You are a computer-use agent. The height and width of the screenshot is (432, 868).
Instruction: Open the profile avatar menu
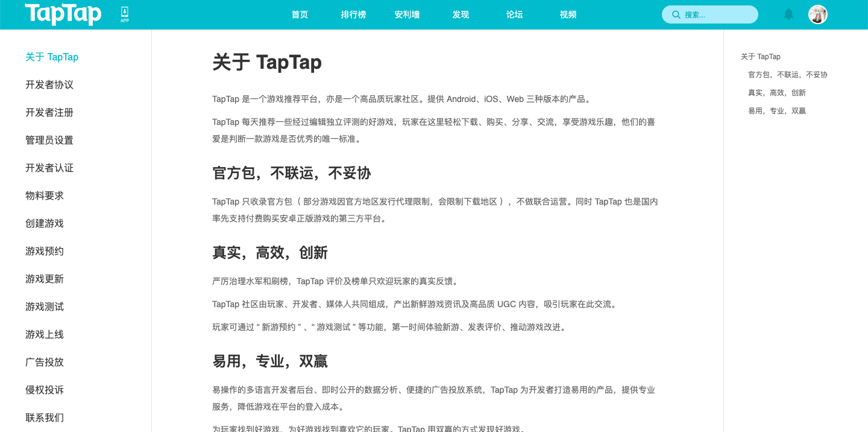click(817, 14)
